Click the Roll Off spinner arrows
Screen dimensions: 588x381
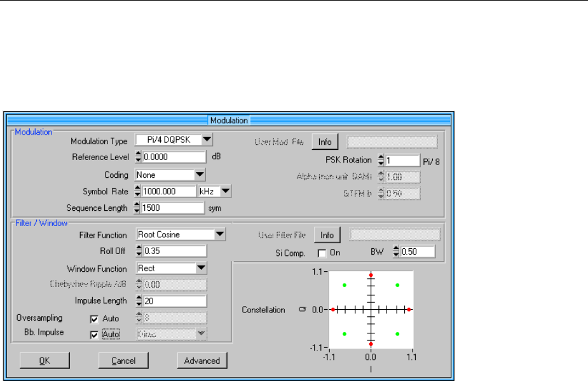139,251
